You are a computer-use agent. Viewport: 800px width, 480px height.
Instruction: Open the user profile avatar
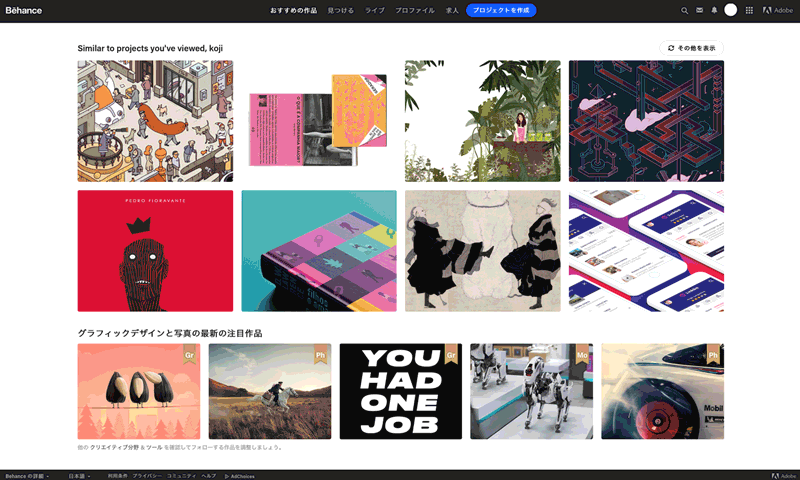(731, 10)
